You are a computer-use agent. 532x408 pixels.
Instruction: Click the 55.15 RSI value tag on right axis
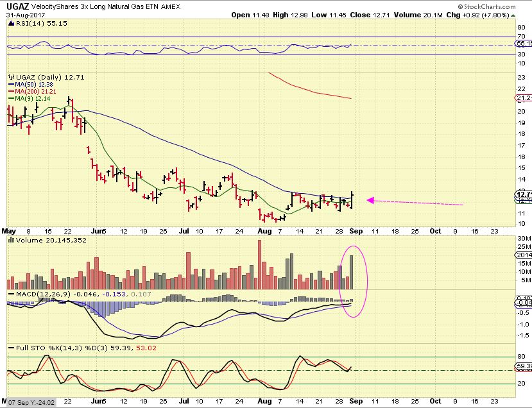(x=524, y=44)
